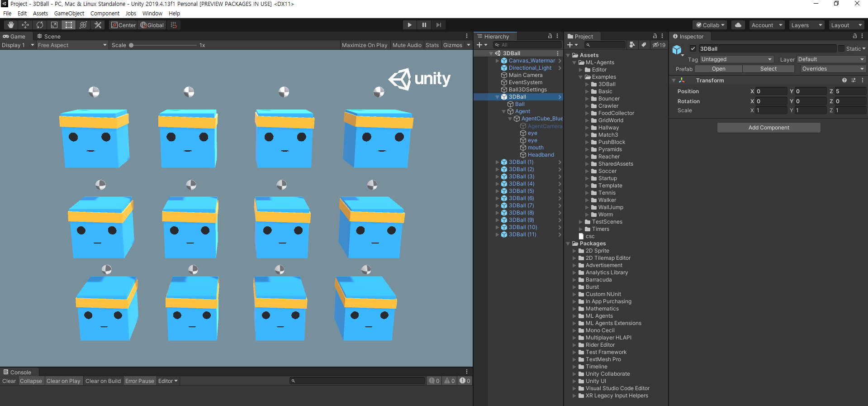Open custom editor tools
The width and height of the screenshot is (868, 406).
[98, 25]
